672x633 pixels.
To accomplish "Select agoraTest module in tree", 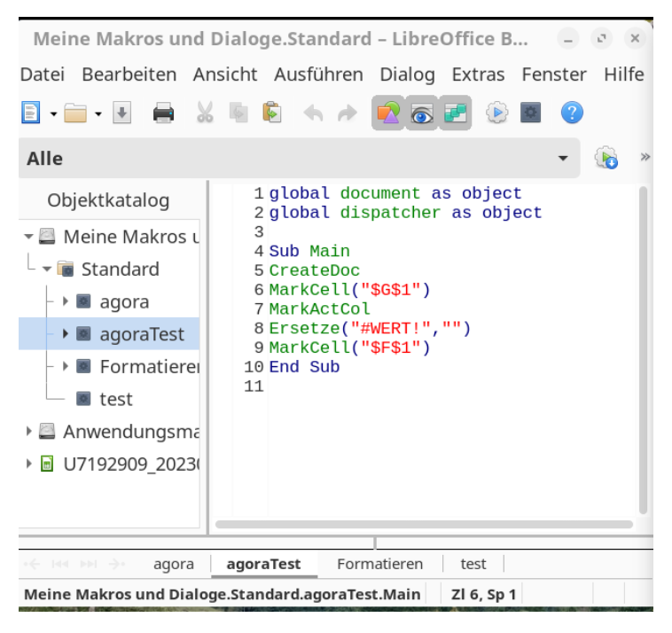I will [142, 334].
